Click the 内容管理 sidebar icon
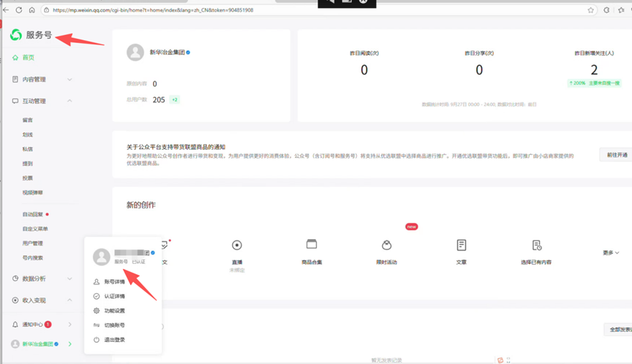 [15, 80]
